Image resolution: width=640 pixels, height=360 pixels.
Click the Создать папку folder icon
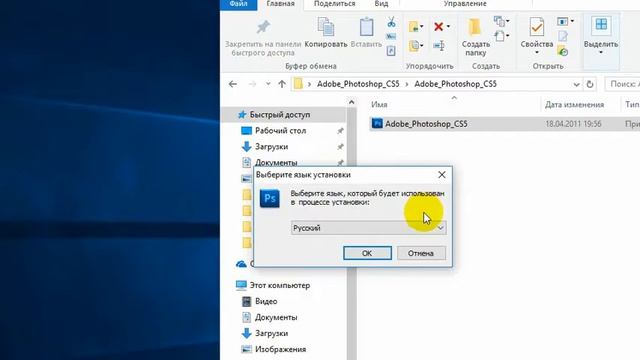click(x=474, y=27)
